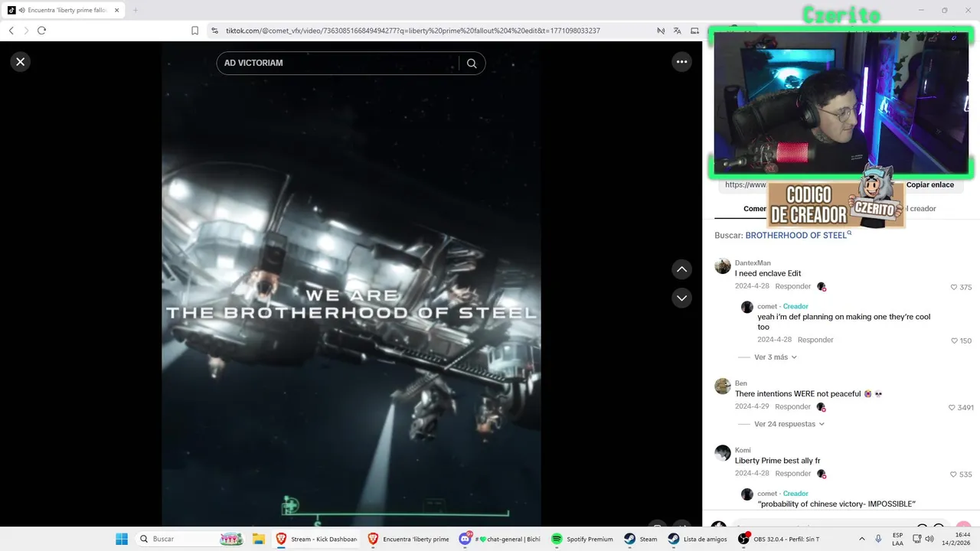The height and width of the screenshot is (551, 980).
Task: Like DantexMan's comment with 375 likes
Action: pos(961,287)
